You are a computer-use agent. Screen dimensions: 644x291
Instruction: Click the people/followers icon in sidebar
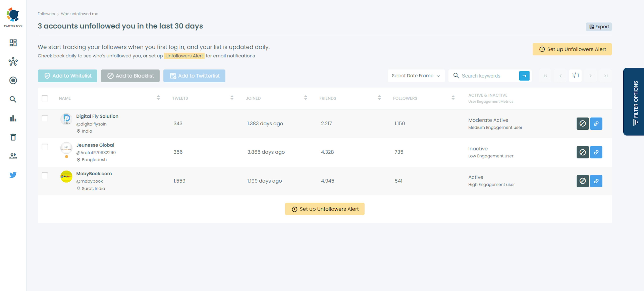pyautogui.click(x=13, y=156)
